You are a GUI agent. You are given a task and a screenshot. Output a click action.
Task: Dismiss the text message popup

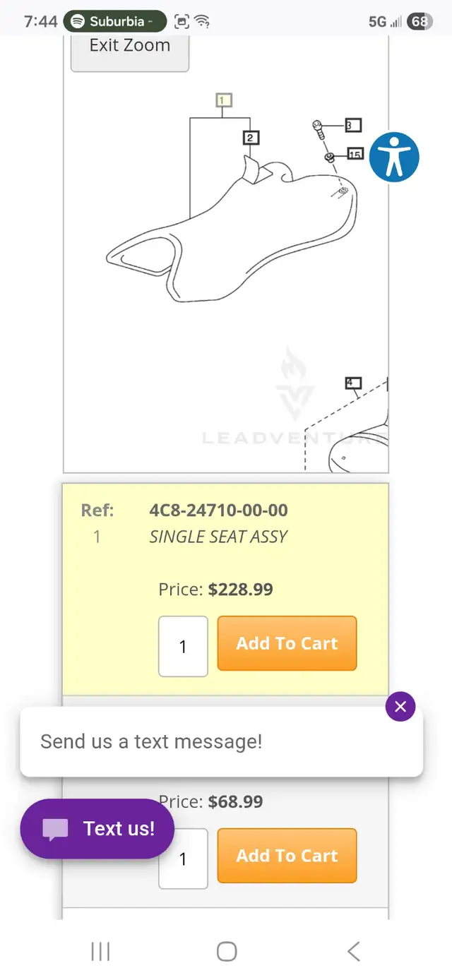pos(400,707)
